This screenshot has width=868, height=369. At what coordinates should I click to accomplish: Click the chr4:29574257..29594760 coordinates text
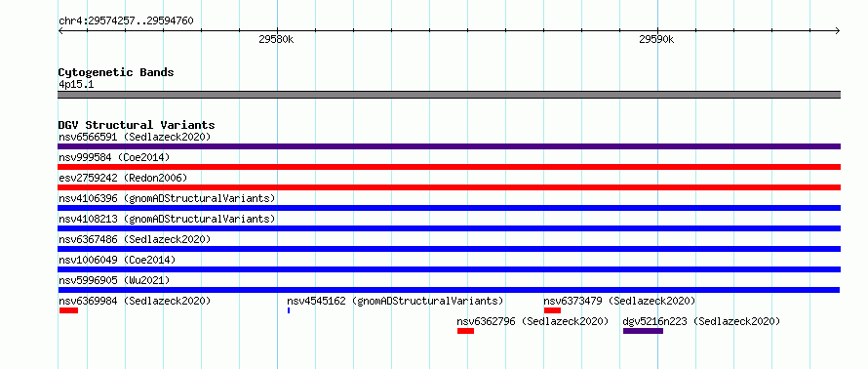126,21
